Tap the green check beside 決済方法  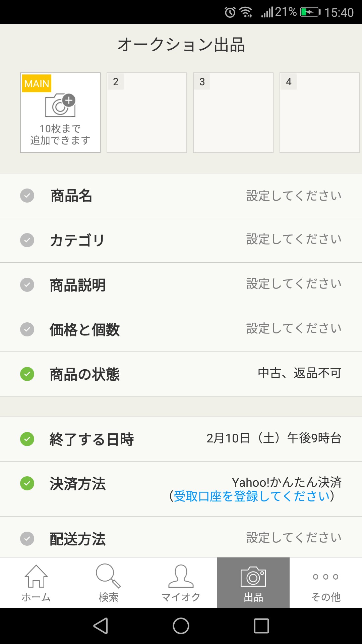coord(27,483)
